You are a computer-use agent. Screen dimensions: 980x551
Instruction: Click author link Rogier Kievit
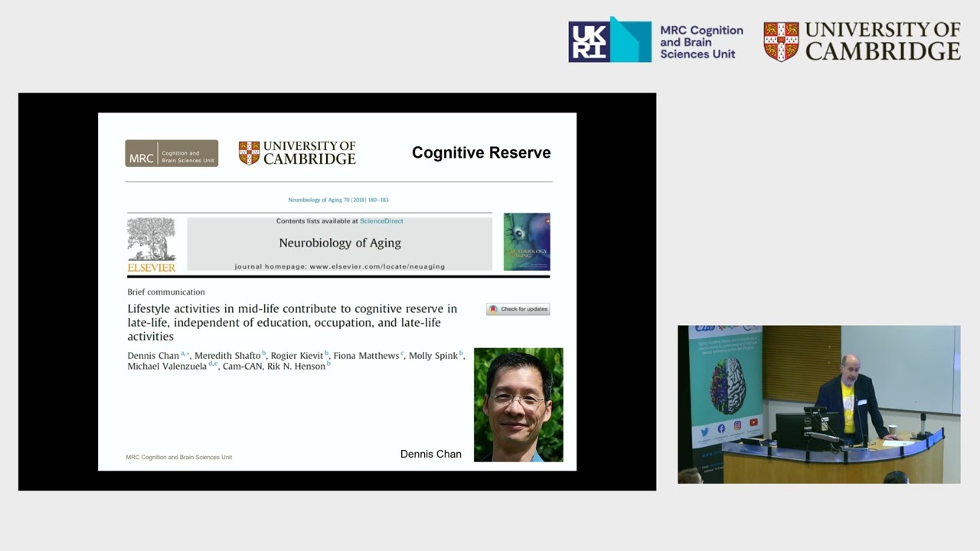pyautogui.click(x=297, y=356)
